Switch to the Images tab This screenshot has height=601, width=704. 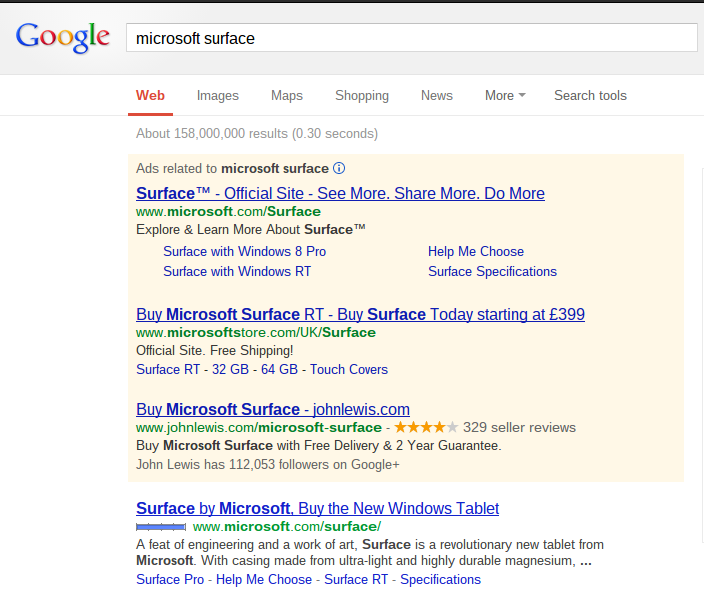(218, 96)
